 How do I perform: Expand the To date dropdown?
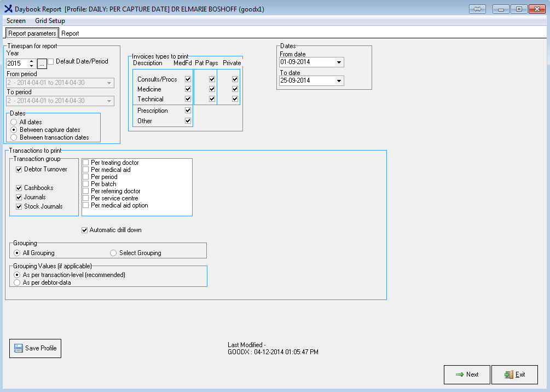coord(339,80)
